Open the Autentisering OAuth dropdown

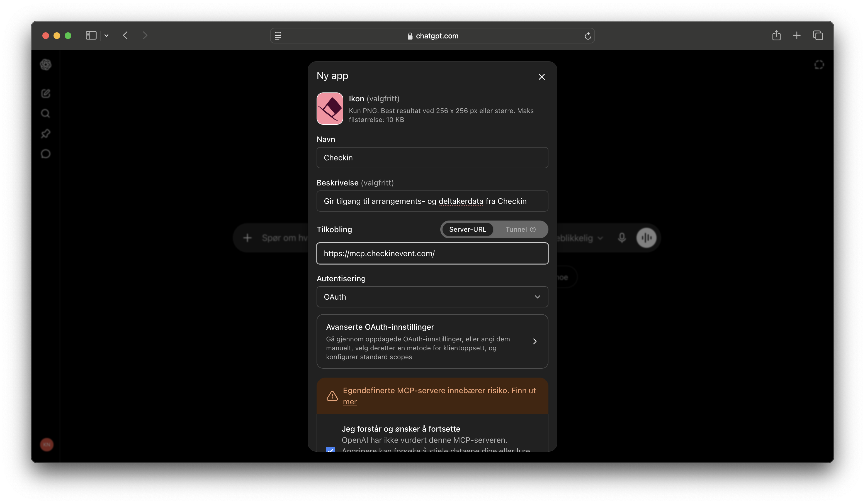(x=432, y=297)
